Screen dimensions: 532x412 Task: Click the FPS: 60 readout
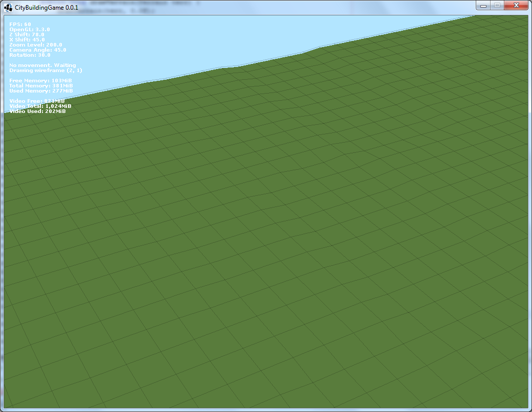[20, 25]
